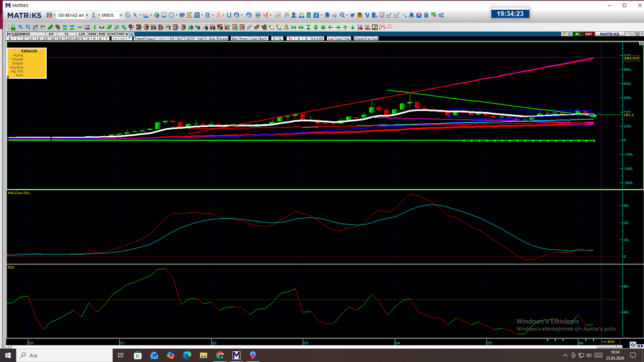This screenshot has width=644, height=362.
Task: Select the LIN tab in chart header
Action: (82, 34)
